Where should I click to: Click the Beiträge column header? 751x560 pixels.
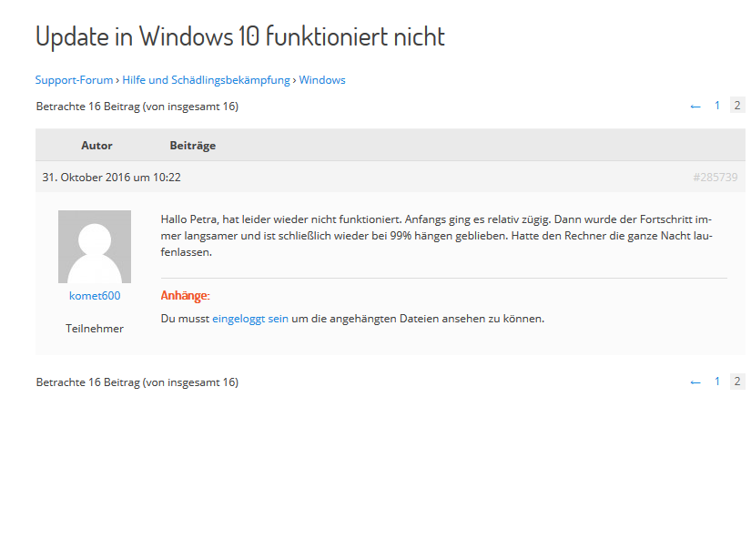click(x=193, y=146)
